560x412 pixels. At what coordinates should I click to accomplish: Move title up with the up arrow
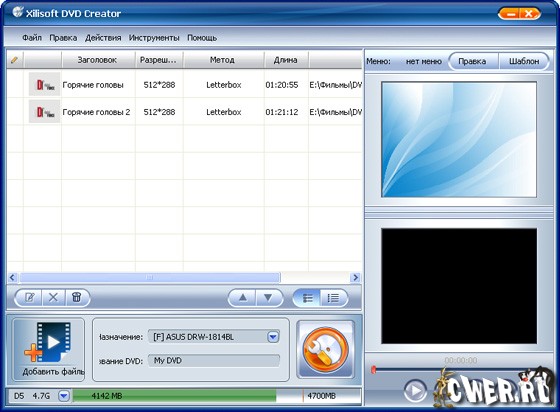[242, 297]
